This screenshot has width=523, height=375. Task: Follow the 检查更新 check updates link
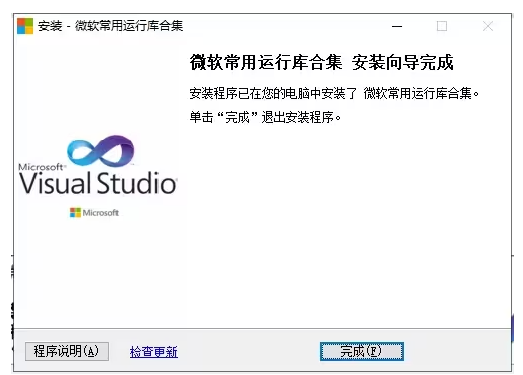tap(154, 352)
